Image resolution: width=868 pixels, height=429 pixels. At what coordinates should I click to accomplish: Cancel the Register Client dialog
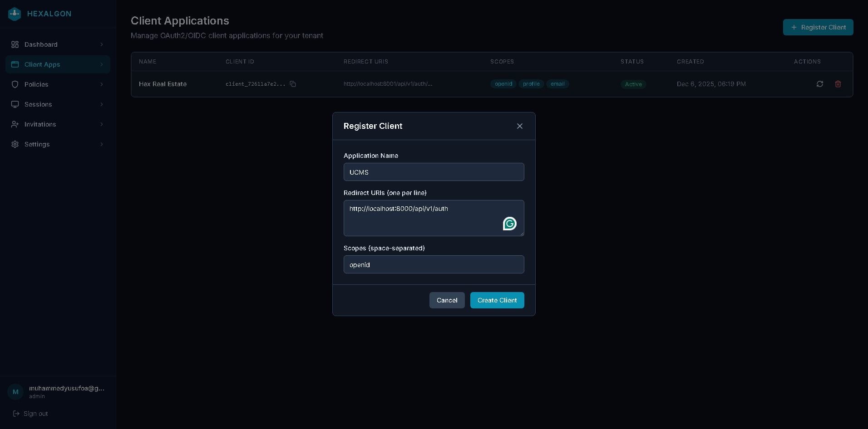coord(447,300)
